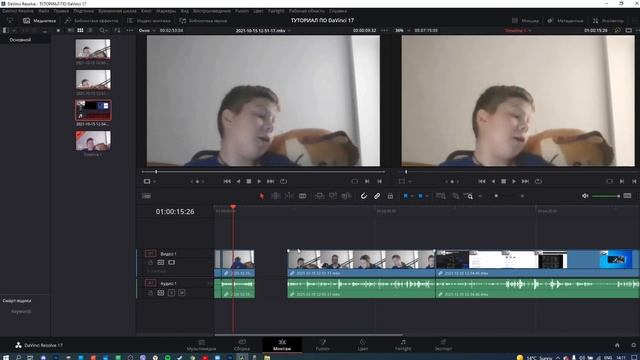Lock the Видео 1 track
The width and height of the screenshot is (640, 360).
150,262
